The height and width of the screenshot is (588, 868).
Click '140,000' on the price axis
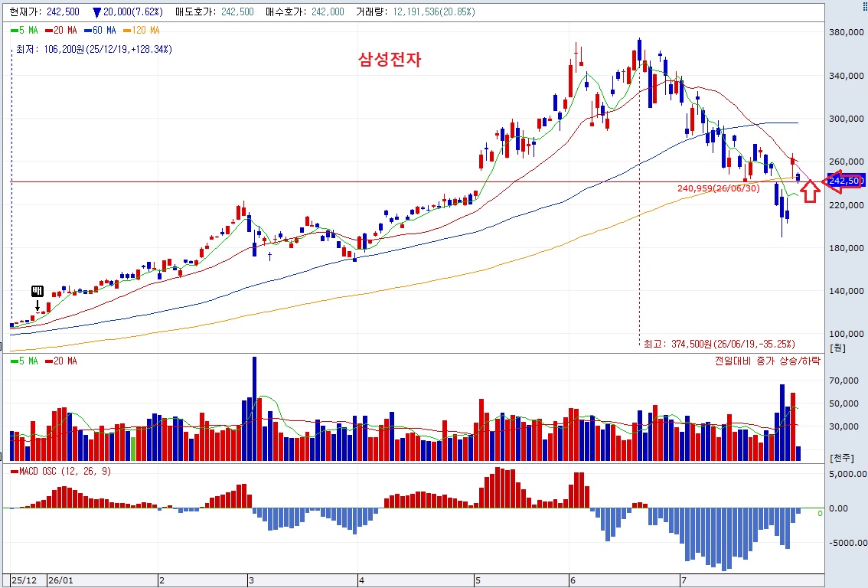pos(847,291)
